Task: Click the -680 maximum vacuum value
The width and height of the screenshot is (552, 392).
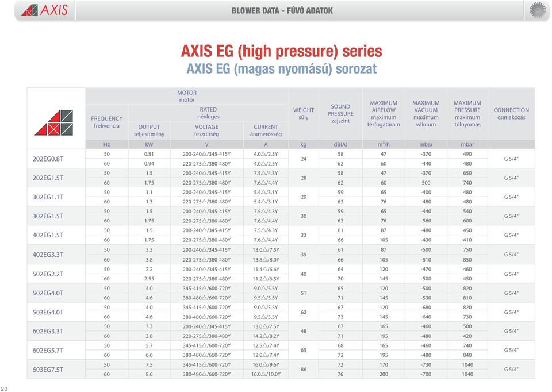Action: coord(425,307)
